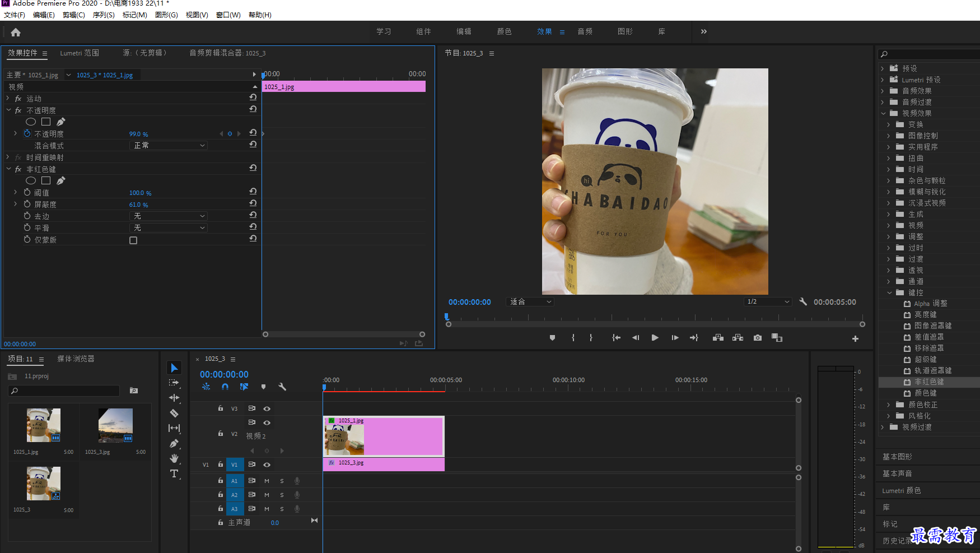Open 平滑 dropdown
Image resolution: width=980 pixels, height=553 pixels.
point(169,227)
